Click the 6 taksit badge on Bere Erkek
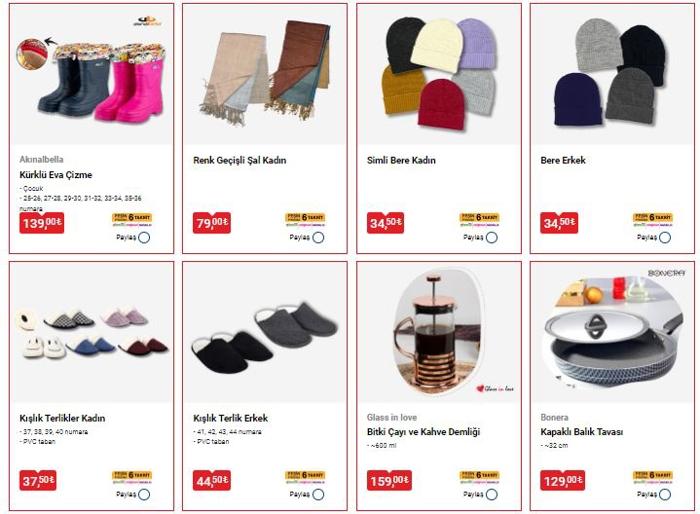The width and height of the screenshot is (700, 514). 653,219
